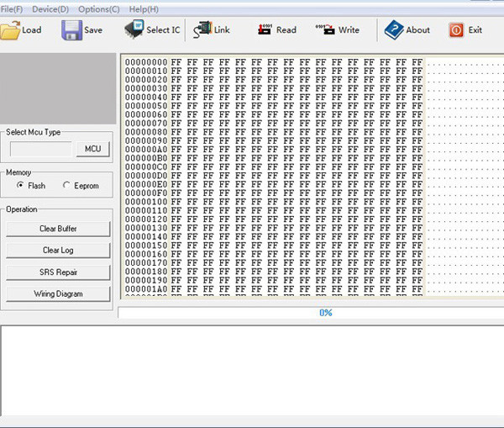
Task: Click the Write label text
Action: pos(349,30)
